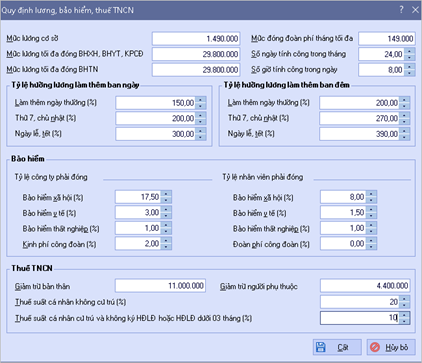Click daytime Ngày lễ, tết field
Screen dimensions: 422x363
pyautogui.click(x=155, y=134)
